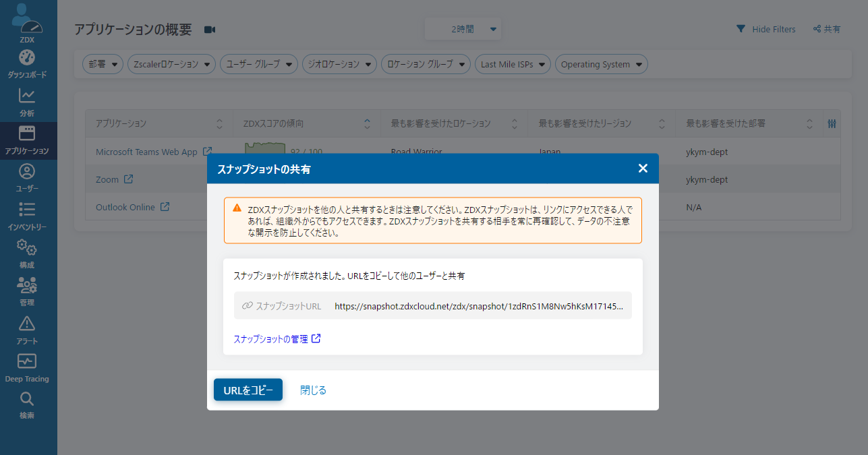The width and height of the screenshot is (868, 455).
Task: Sort by 最も影響を受けたロケーション column
Action: [515, 124]
